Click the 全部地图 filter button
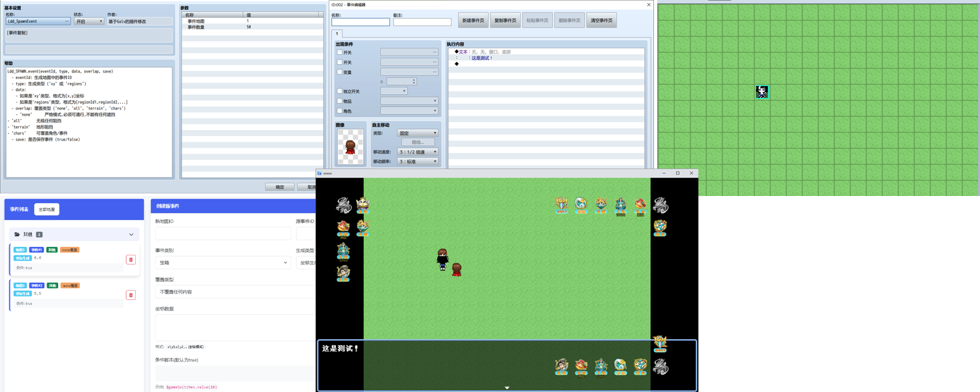 [46, 210]
